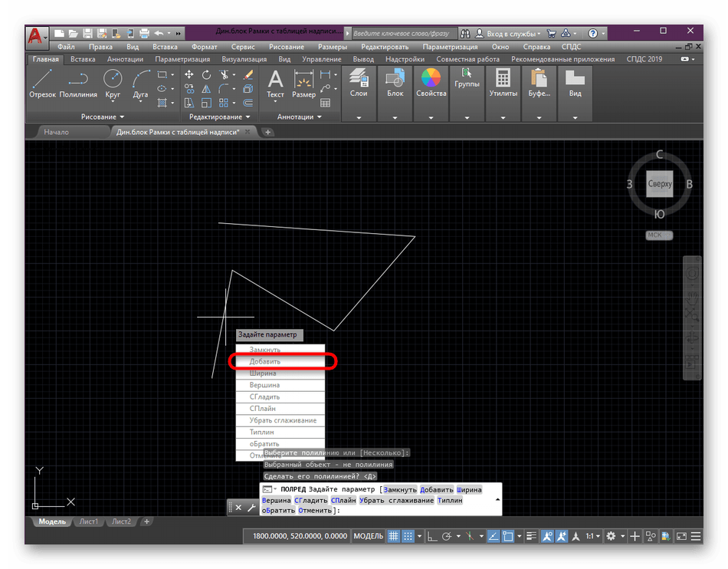The width and height of the screenshot is (728, 569).
Task: Click Ширина option in command line
Action: click(x=469, y=489)
